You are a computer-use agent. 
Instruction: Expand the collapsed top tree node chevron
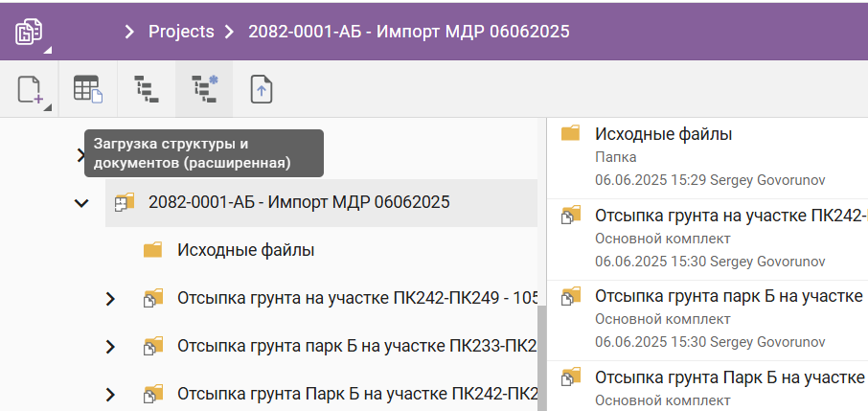tap(80, 155)
